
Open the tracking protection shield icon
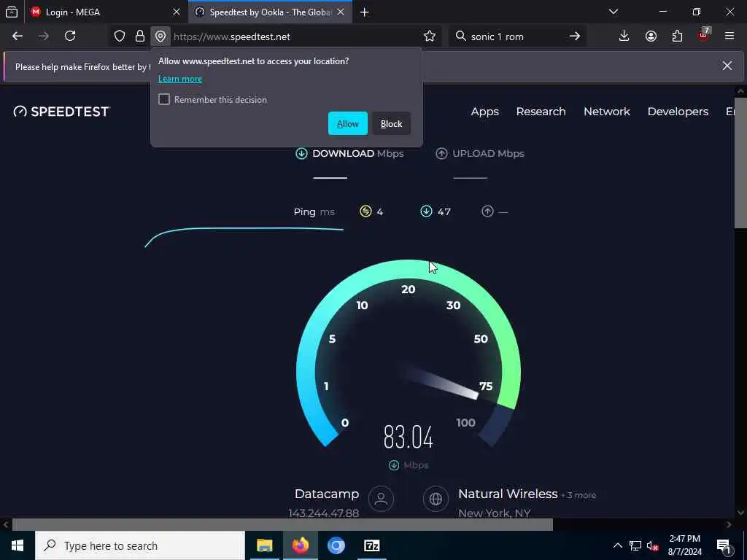point(120,36)
